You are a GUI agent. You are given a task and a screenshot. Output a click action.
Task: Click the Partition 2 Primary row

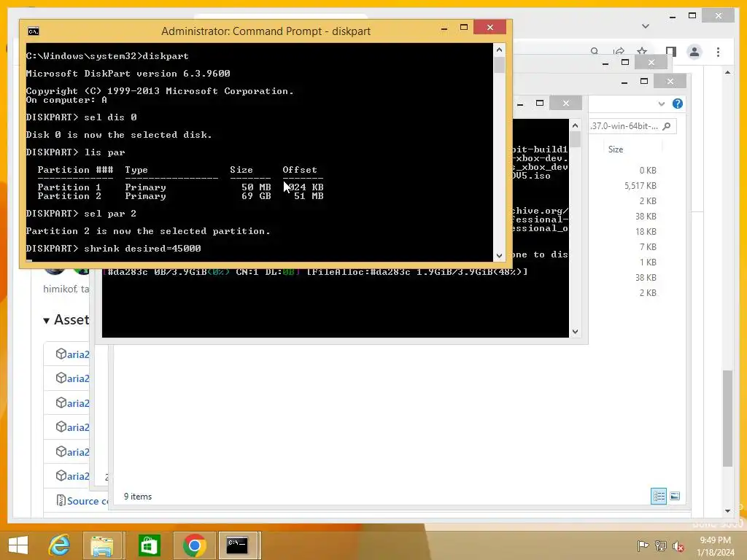click(181, 196)
